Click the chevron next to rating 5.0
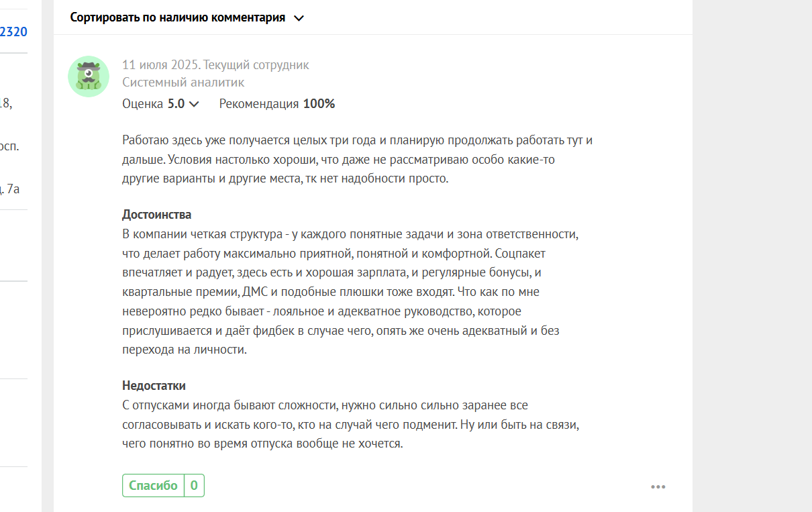 pyautogui.click(x=194, y=104)
